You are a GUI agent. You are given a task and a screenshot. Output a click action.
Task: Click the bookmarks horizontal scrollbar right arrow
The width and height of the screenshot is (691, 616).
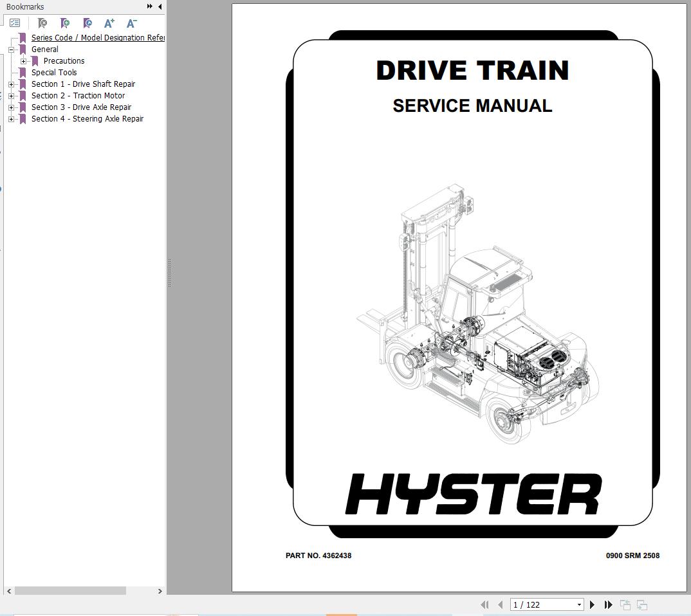160,590
